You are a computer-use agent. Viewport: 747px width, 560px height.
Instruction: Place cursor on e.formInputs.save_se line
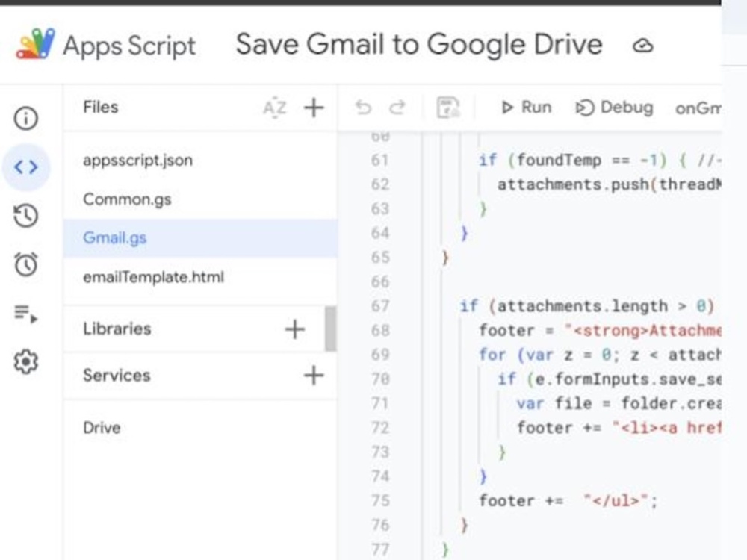pyautogui.click(x=609, y=379)
